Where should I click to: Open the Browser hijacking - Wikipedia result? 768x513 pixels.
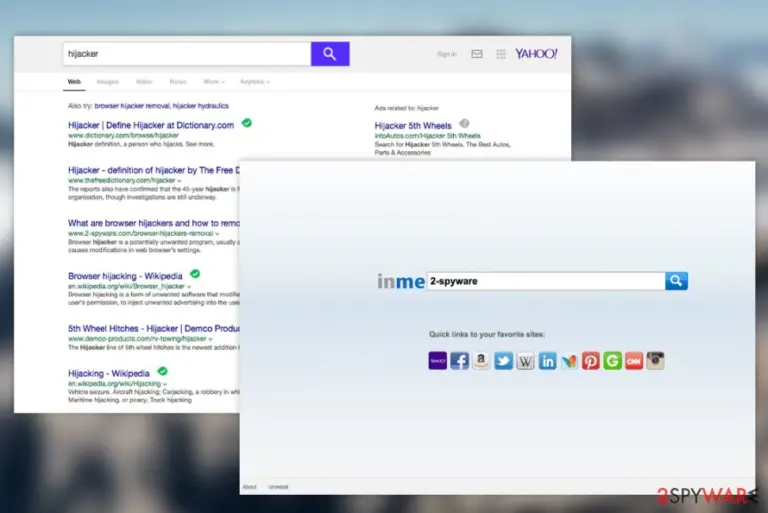125,276
